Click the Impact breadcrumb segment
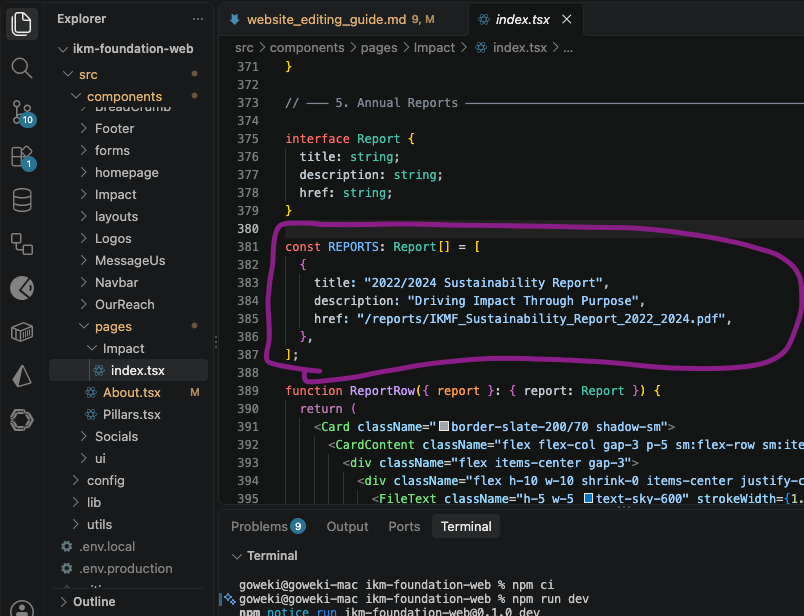The width and height of the screenshot is (804, 616). click(434, 48)
